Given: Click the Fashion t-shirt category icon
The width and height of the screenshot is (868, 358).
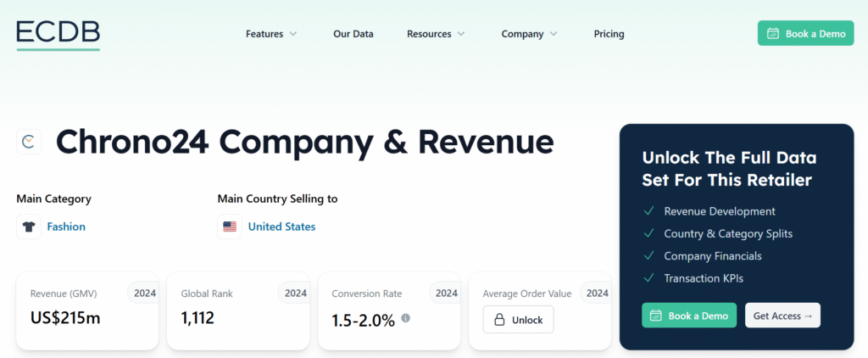Looking at the screenshot, I should pyautogui.click(x=29, y=227).
